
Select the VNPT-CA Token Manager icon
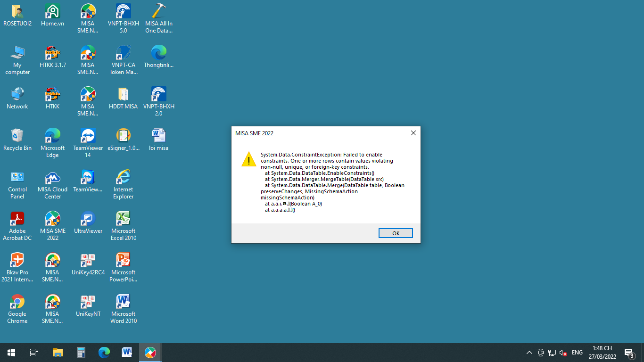coord(124,60)
